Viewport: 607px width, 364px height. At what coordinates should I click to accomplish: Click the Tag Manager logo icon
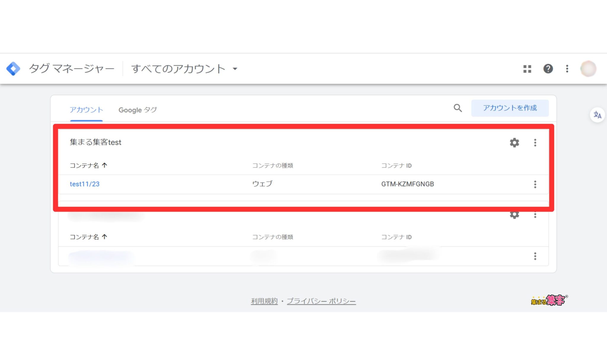13,69
